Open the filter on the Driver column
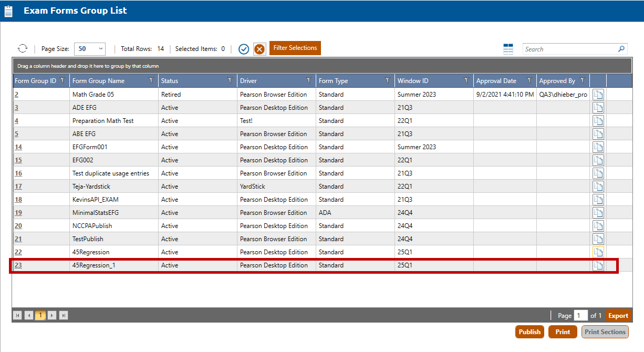Viewport: 644px width, 352px height. tap(308, 80)
